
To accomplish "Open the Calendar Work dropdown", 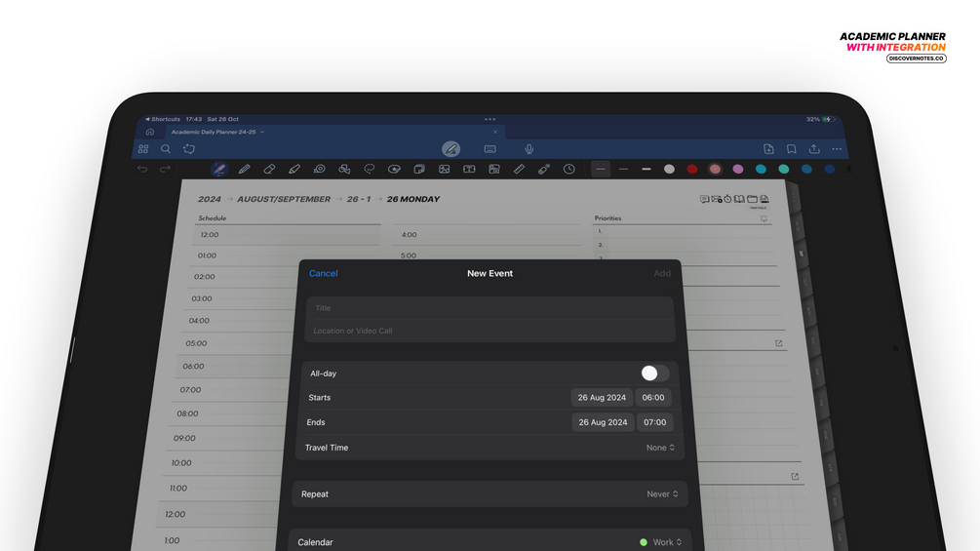I will point(661,542).
